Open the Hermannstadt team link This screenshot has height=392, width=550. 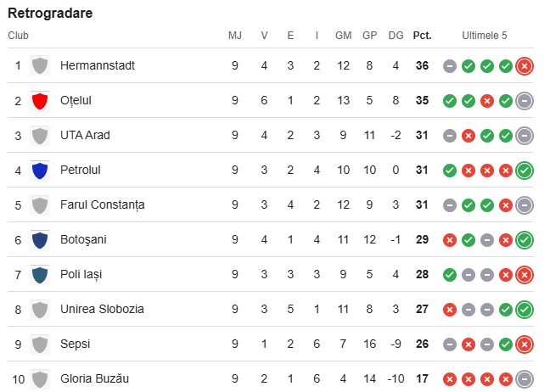click(x=98, y=66)
